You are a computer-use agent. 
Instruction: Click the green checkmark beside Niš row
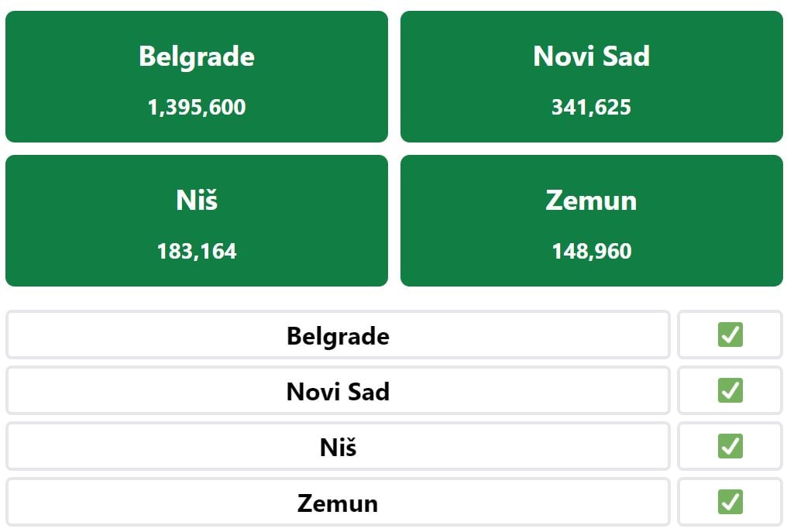coord(730,446)
